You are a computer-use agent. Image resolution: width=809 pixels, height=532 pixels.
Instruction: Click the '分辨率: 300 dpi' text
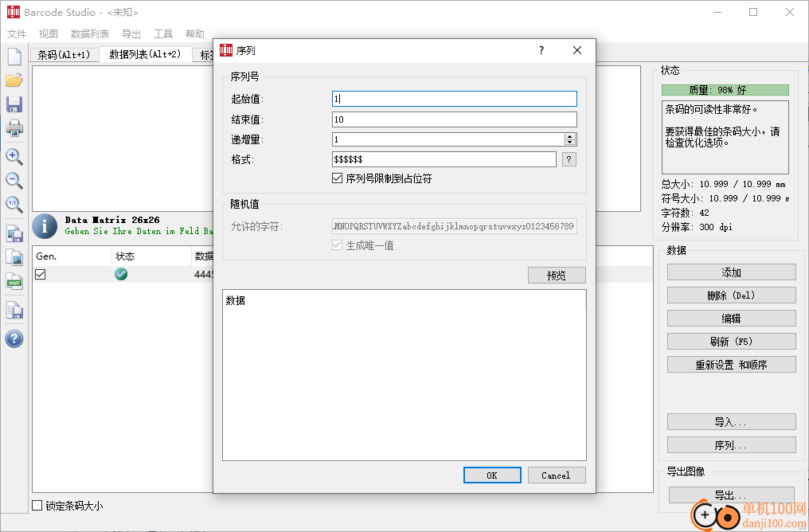[697, 227]
